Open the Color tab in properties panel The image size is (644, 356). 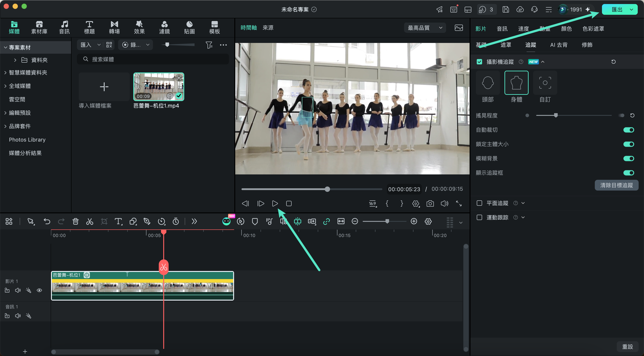(566, 29)
